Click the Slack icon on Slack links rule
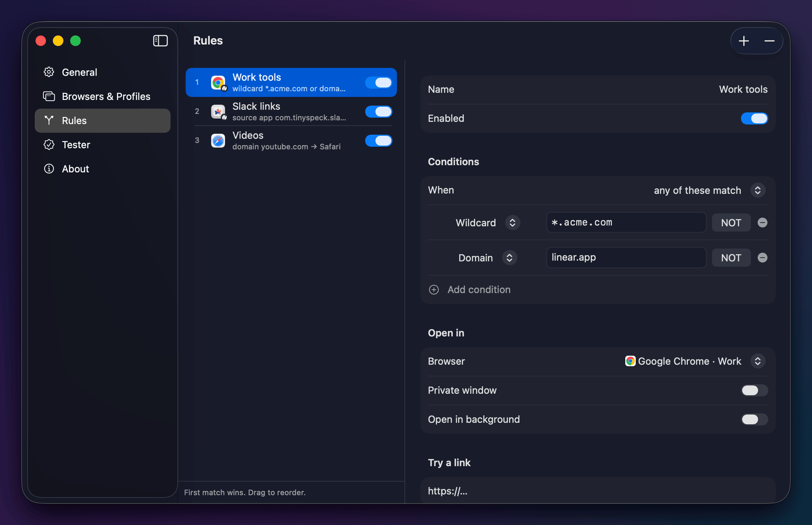 (218, 111)
